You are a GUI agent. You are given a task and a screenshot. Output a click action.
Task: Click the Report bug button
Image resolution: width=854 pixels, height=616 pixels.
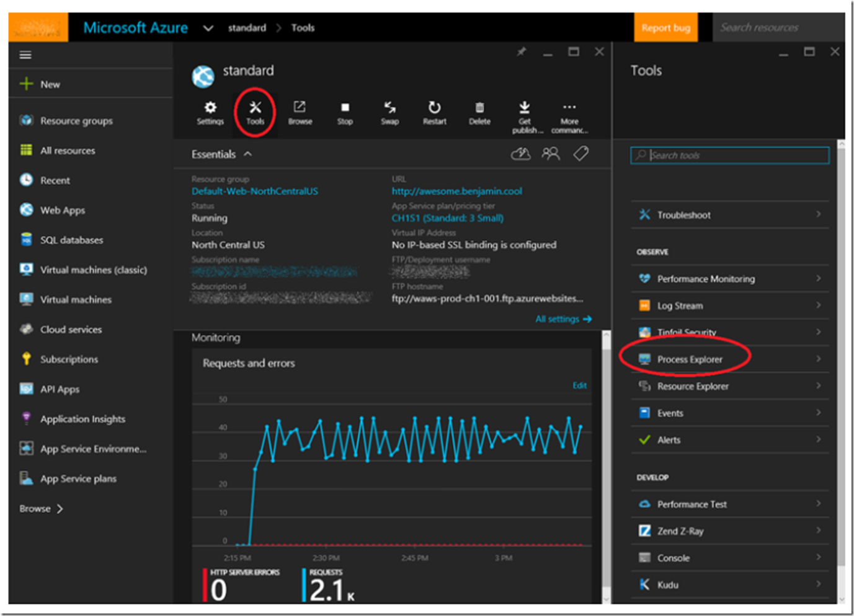click(665, 28)
